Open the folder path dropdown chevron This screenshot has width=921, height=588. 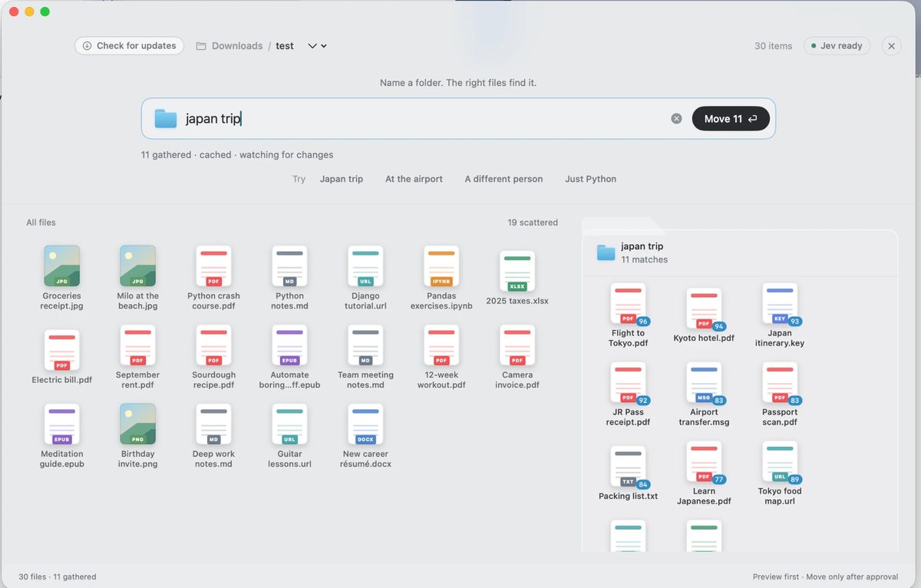(317, 46)
